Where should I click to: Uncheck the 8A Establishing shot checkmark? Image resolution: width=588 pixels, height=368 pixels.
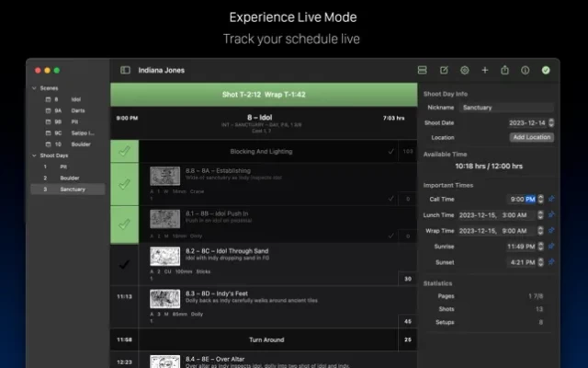(x=124, y=184)
